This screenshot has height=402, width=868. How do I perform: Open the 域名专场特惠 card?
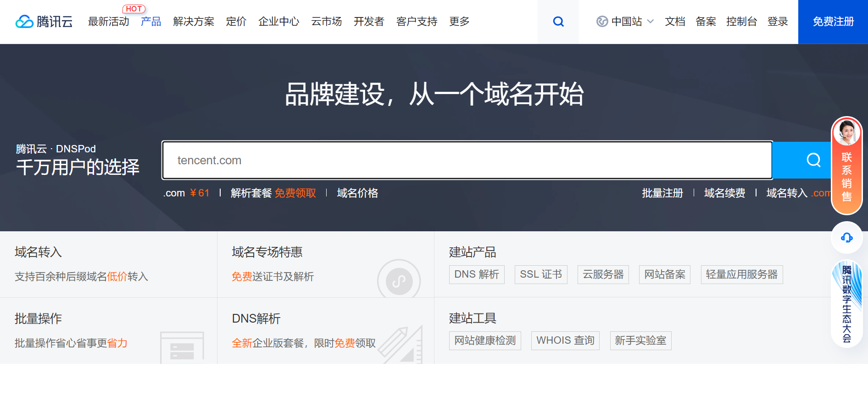[326, 264]
